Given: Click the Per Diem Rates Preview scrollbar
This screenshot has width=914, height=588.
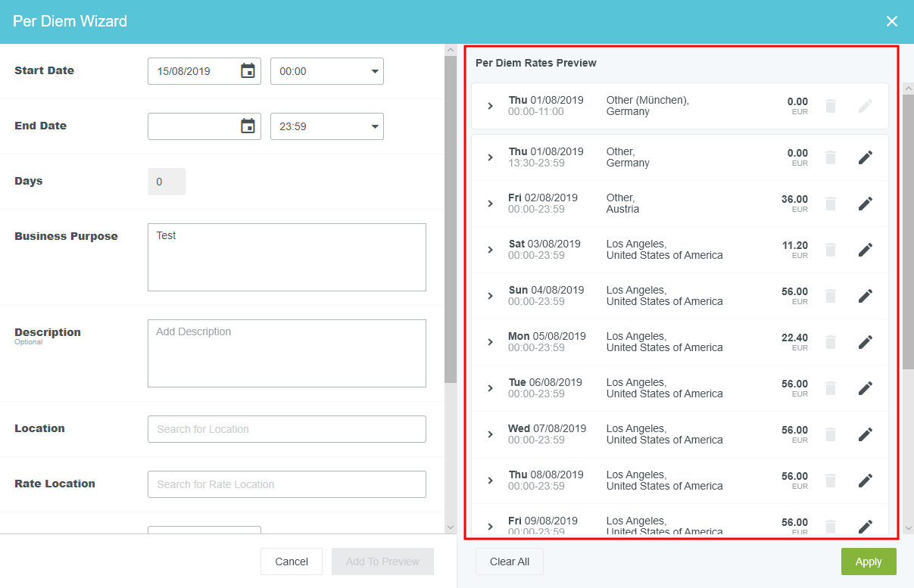Looking at the screenshot, I should click(909, 227).
